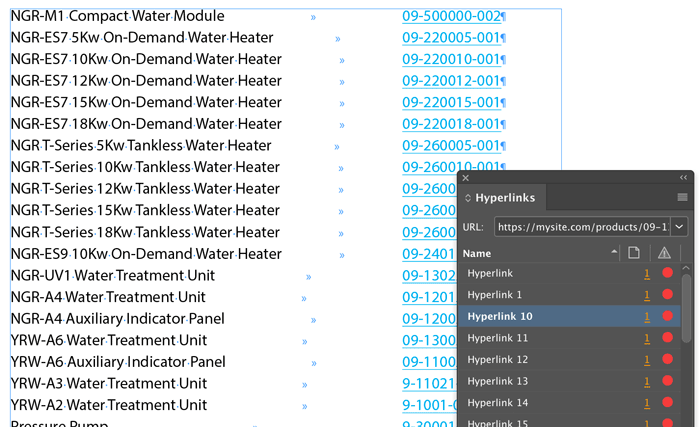
Task: Sort hyperlinks by the Name column header
Action: [x=477, y=253]
